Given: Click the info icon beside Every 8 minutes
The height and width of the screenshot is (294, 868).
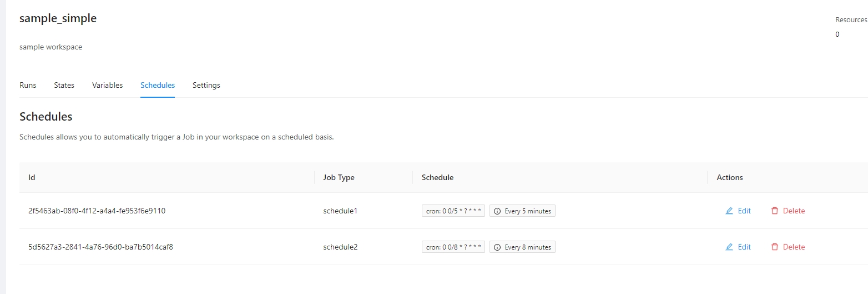Looking at the screenshot, I should 497,247.
